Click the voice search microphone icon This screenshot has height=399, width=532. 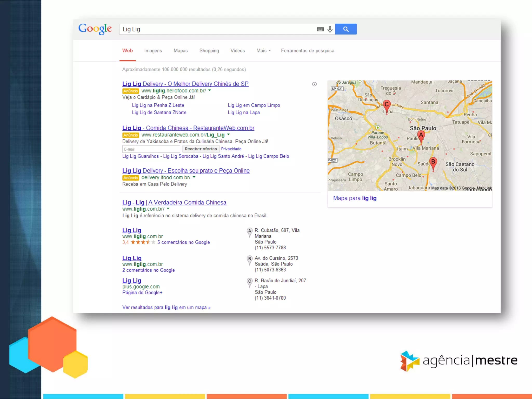(330, 29)
